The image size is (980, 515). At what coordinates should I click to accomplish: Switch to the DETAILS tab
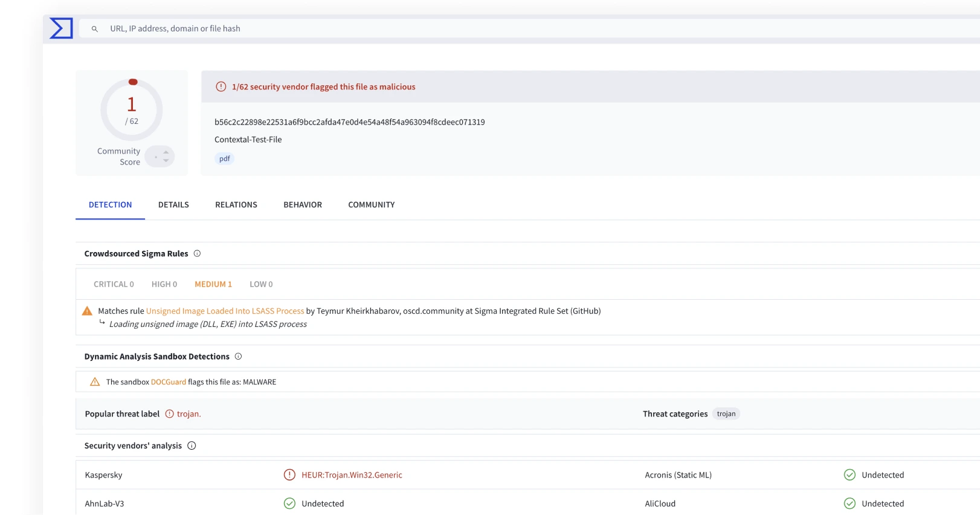pos(173,205)
